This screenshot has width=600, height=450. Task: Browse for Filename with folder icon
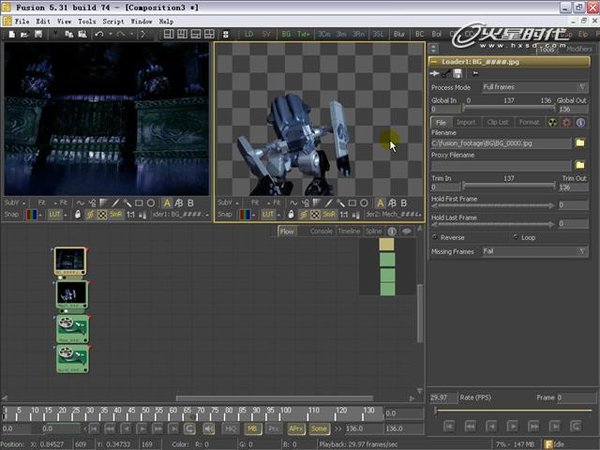tap(580, 143)
